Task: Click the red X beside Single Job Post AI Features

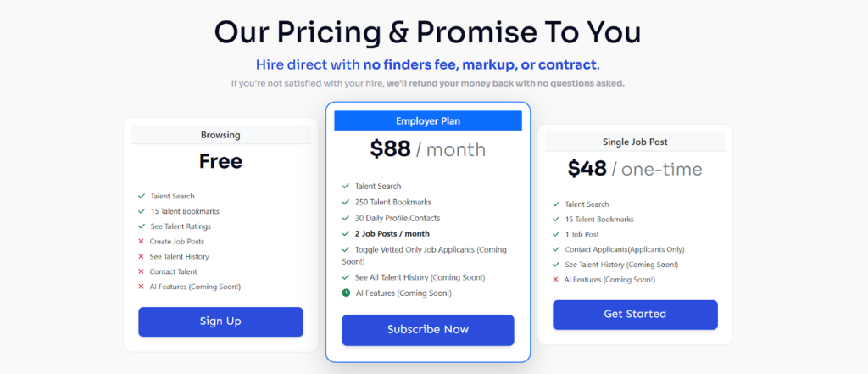Action: (556, 280)
